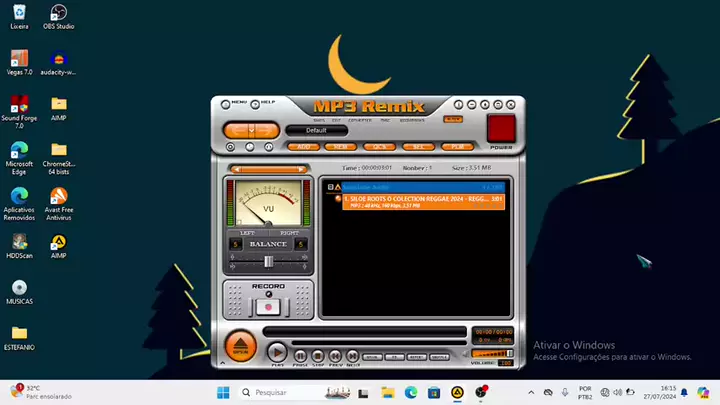Open Audacity from the desktop icon
Viewport: 720px width, 405px height.
(59, 60)
